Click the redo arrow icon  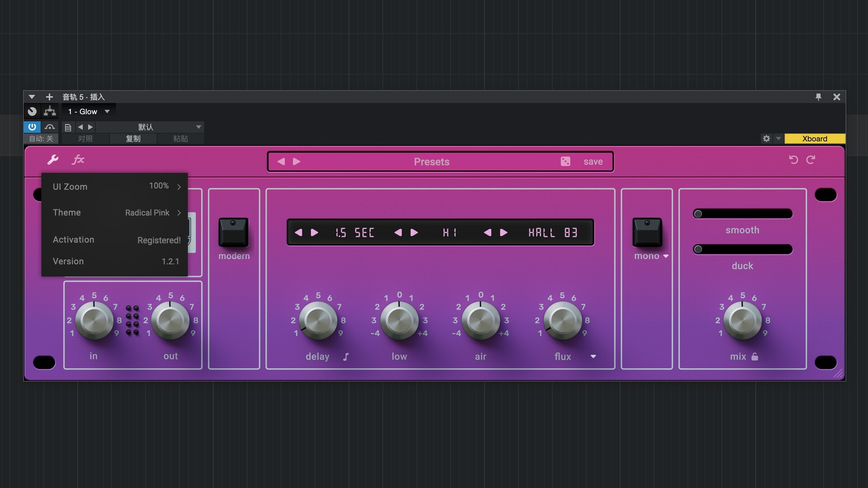point(811,160)
